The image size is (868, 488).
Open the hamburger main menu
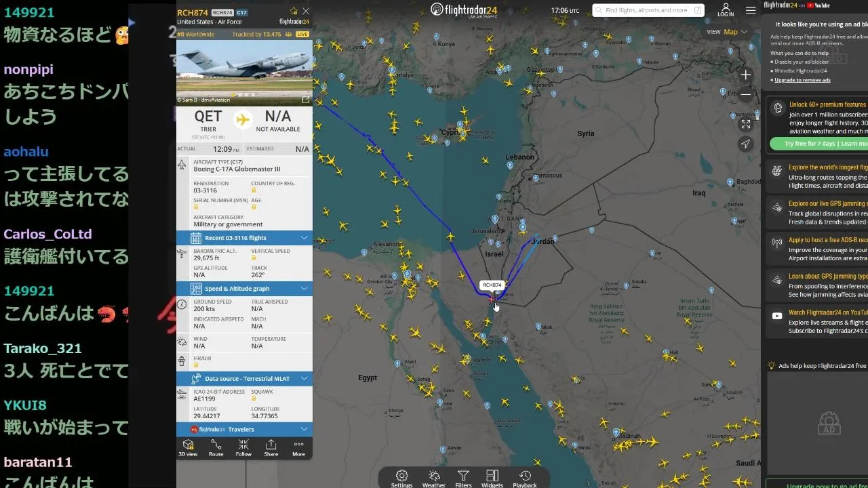pyautogui.click(x=751, y=10)
